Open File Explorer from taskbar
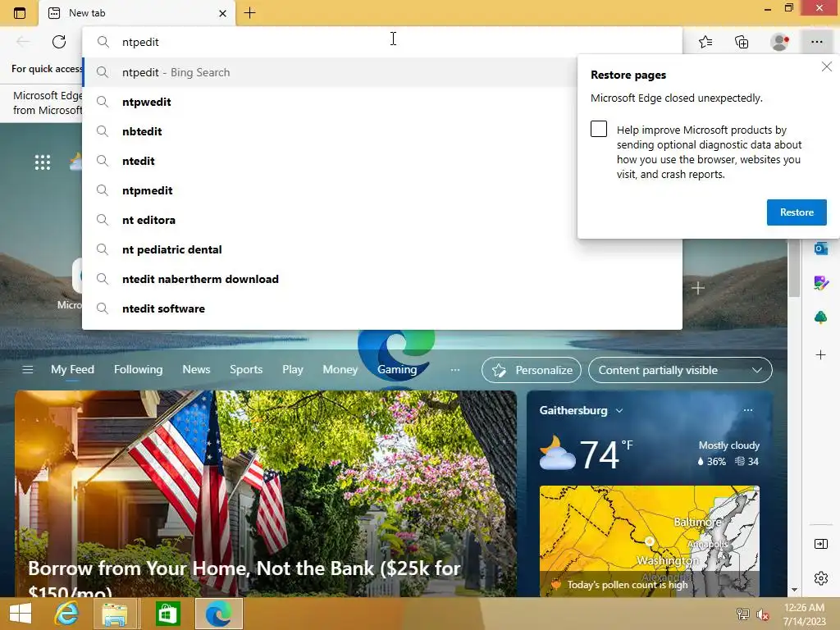This screenshot has width=840, height=630. pos(115,614)
